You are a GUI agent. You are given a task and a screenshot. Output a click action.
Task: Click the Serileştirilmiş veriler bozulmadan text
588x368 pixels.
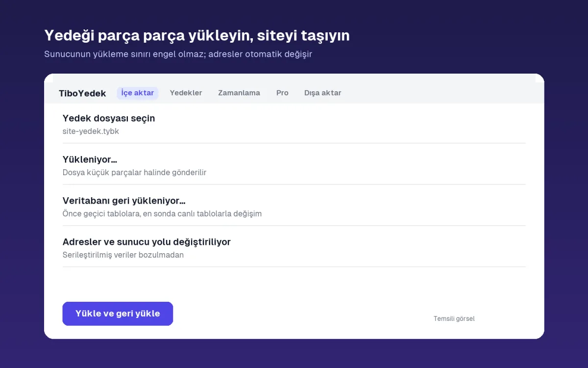123,255
